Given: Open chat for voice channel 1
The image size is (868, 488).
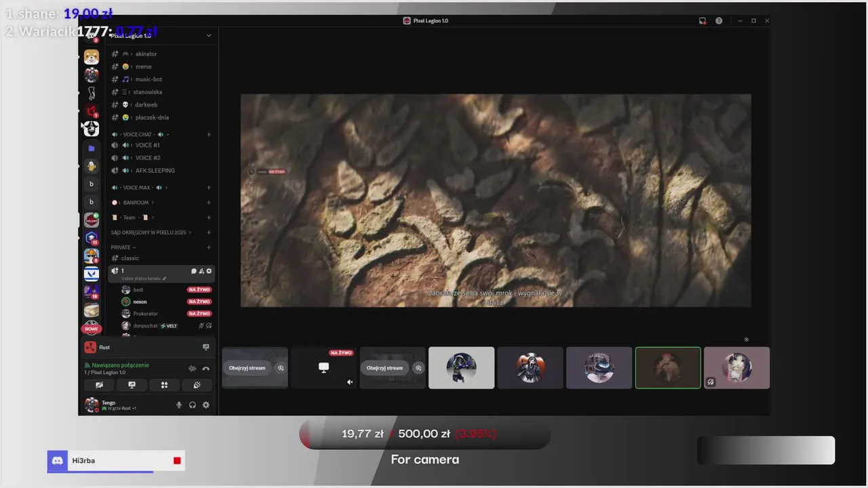Looking at the screenshot, I should click(193, 271).
